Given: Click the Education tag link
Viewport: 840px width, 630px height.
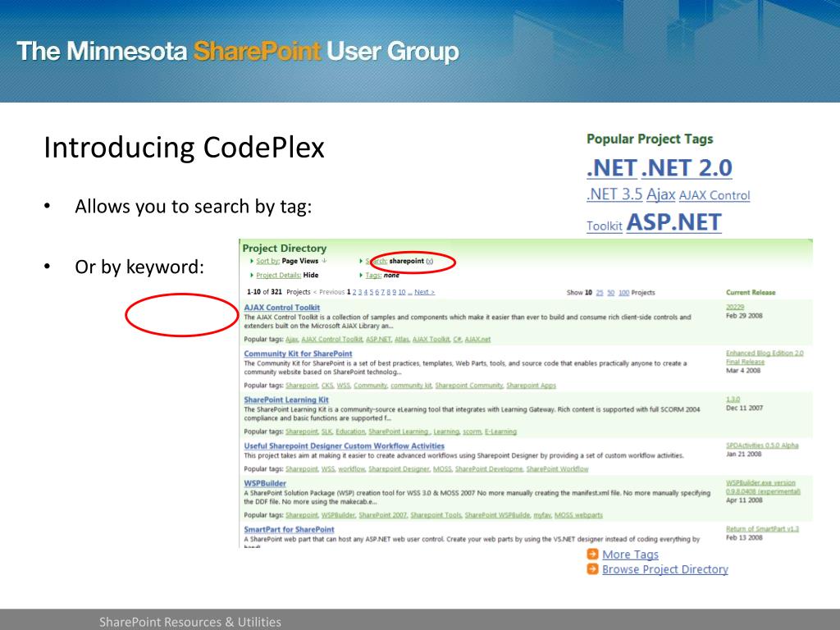Looking at the screenshot, I should click(350, 431).
